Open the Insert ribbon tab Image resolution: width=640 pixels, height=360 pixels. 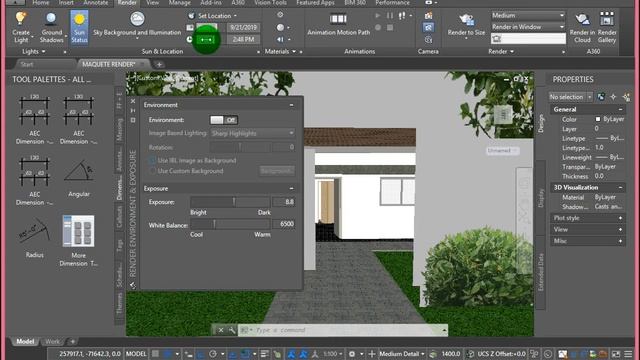(x=66, y=3)
